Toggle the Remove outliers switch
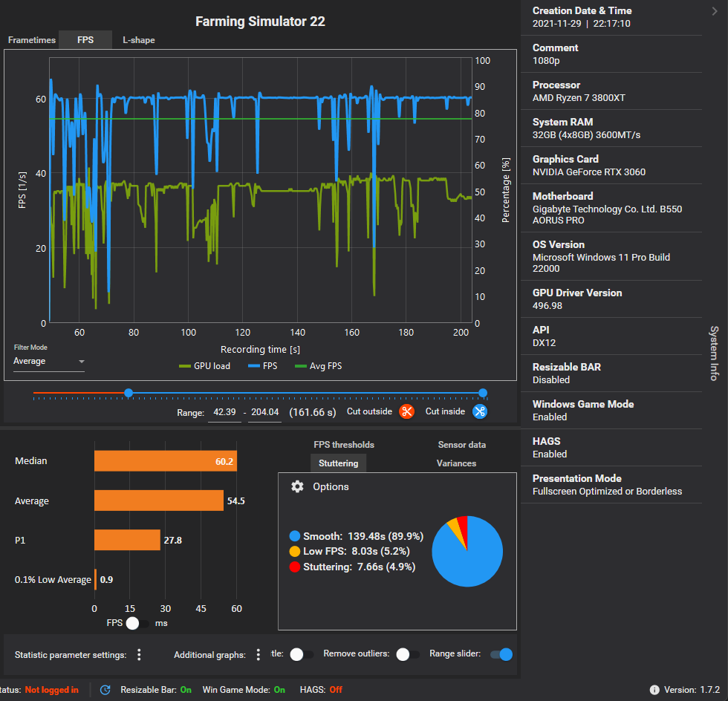Viewport: 728px width, 701px height. point(408,654)
